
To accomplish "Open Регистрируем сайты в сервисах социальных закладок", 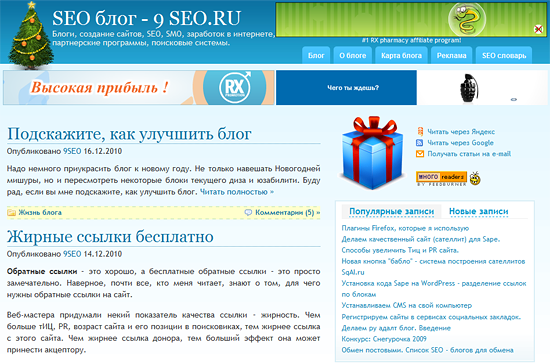I will 431,317.
